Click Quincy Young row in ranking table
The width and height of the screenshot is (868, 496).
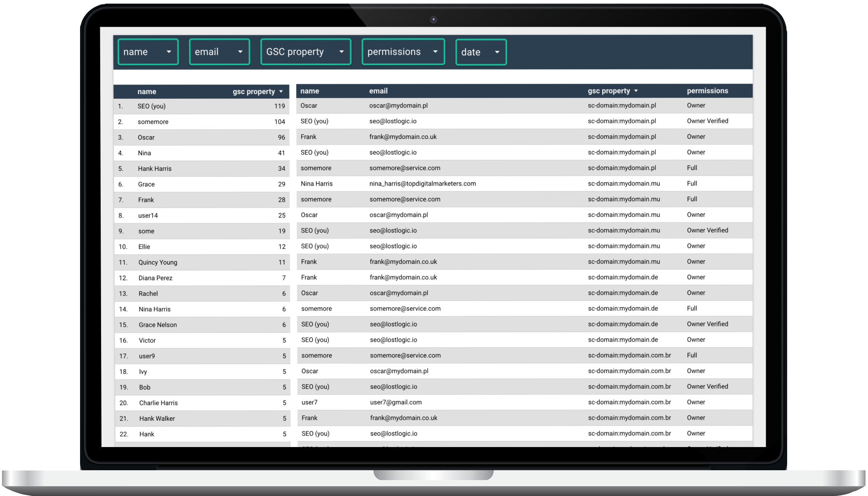(201, 263)
